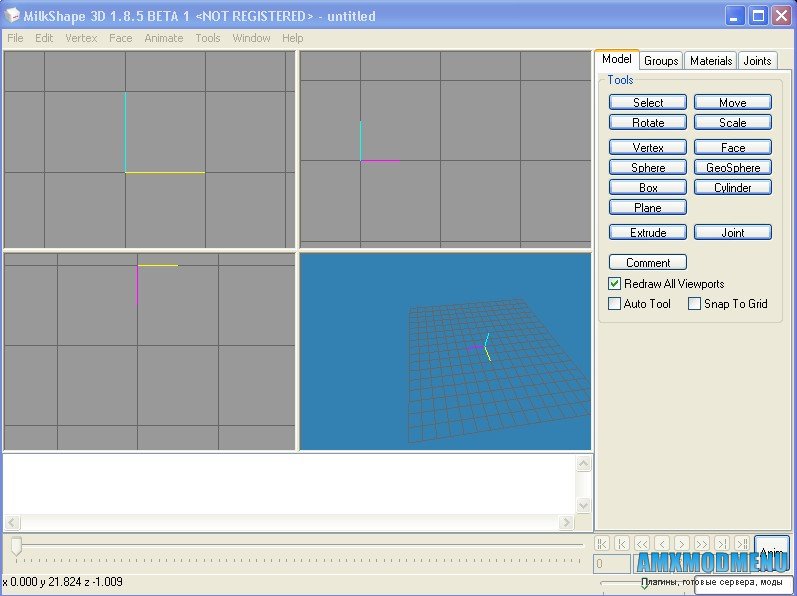Click the message panel's scroll-down arrow

[583, 507]
